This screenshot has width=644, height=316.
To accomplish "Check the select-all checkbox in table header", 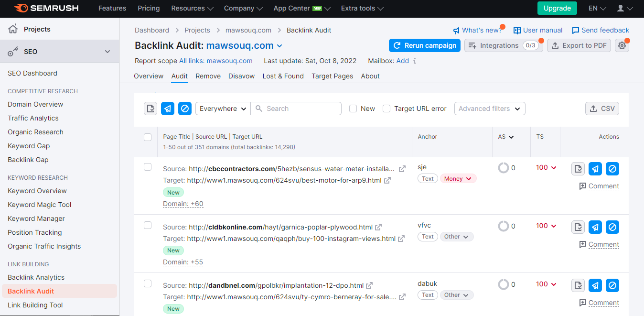I will click(148, 137).
